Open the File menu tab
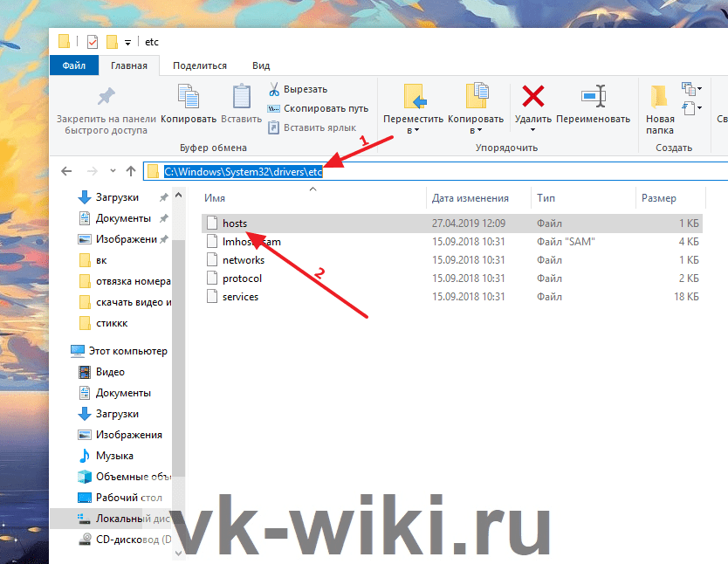 point(73,65)
